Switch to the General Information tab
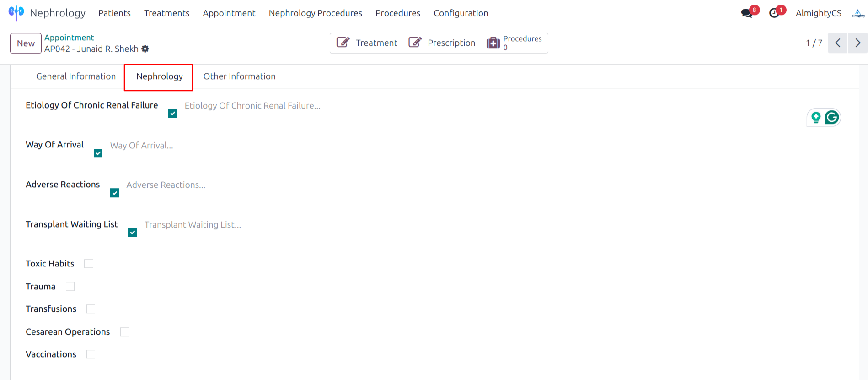 coord(76,76)
